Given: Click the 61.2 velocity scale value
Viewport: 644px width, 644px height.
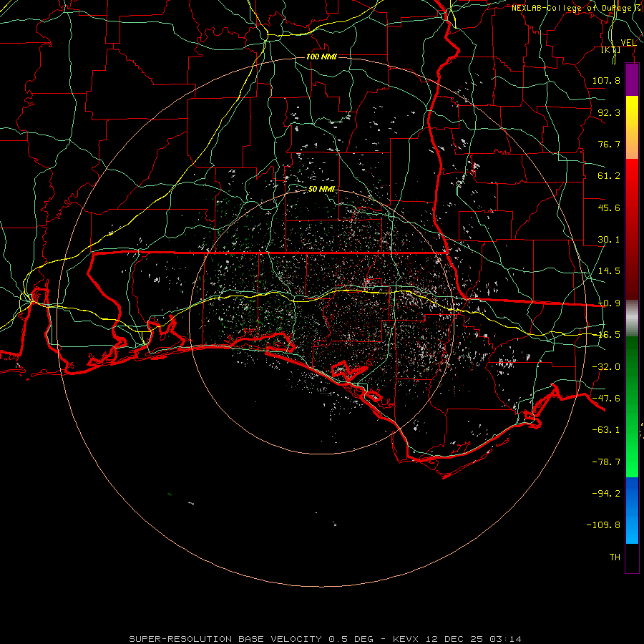Looking at the screenshot, I should coord(609,176).
